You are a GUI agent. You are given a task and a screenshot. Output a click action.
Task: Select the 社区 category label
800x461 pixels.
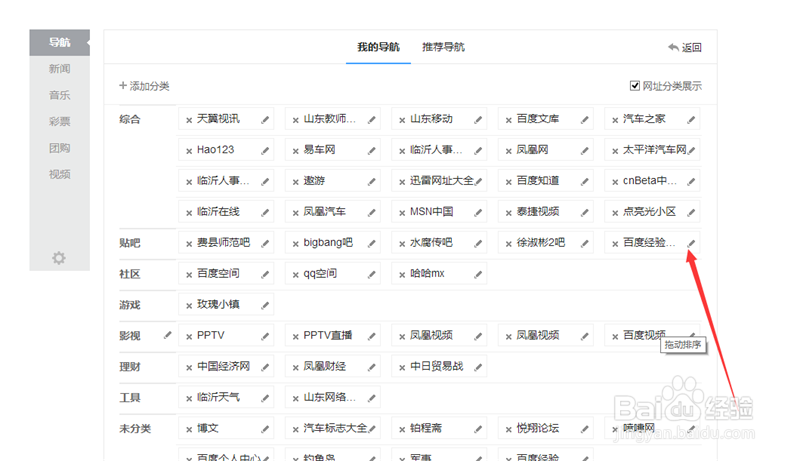tap(130, 274)
